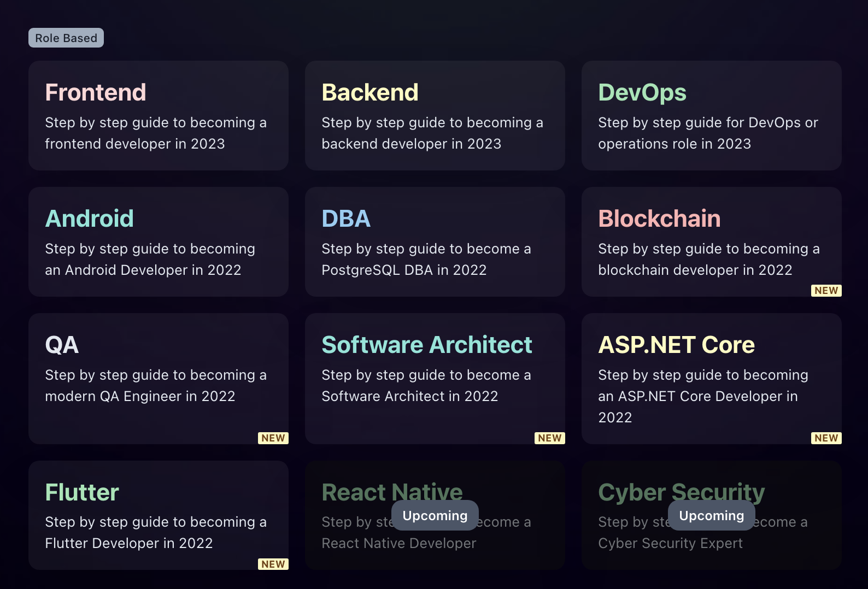Open the Android roadmap card
The width and height of the screenshot is (868, 589).
159,242
